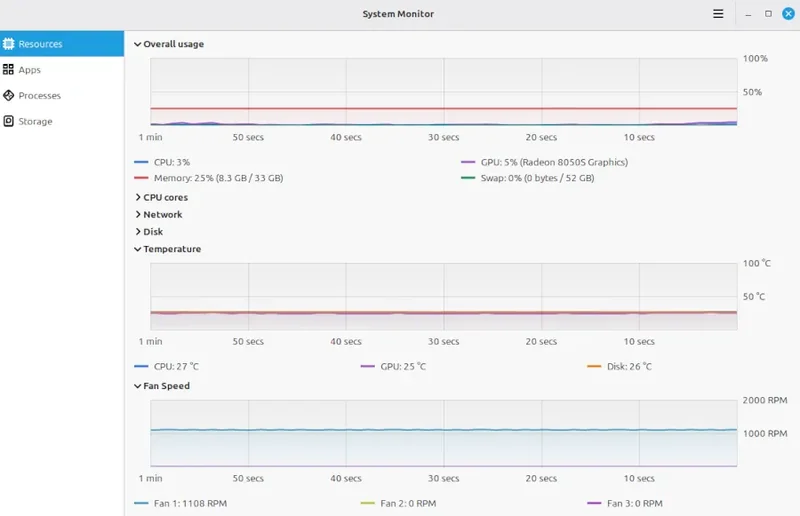The image size is (800, 516).
Task: Click the System Monitor window title
Action: [x=398, y=14]
